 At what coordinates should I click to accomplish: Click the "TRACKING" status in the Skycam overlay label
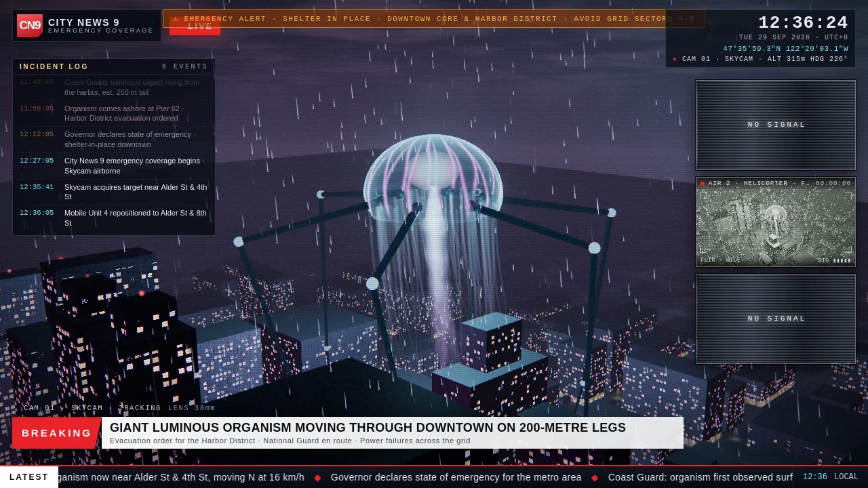pos(140,408)
